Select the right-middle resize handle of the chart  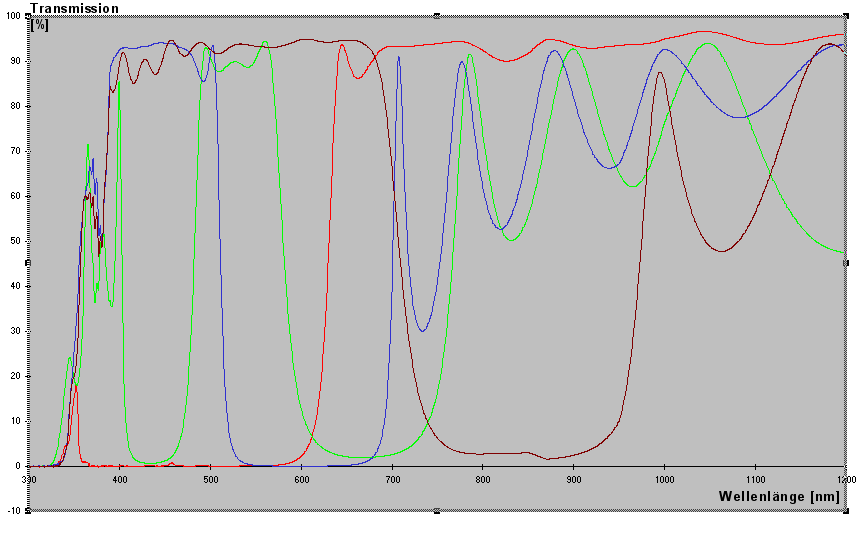coord(846,263)
